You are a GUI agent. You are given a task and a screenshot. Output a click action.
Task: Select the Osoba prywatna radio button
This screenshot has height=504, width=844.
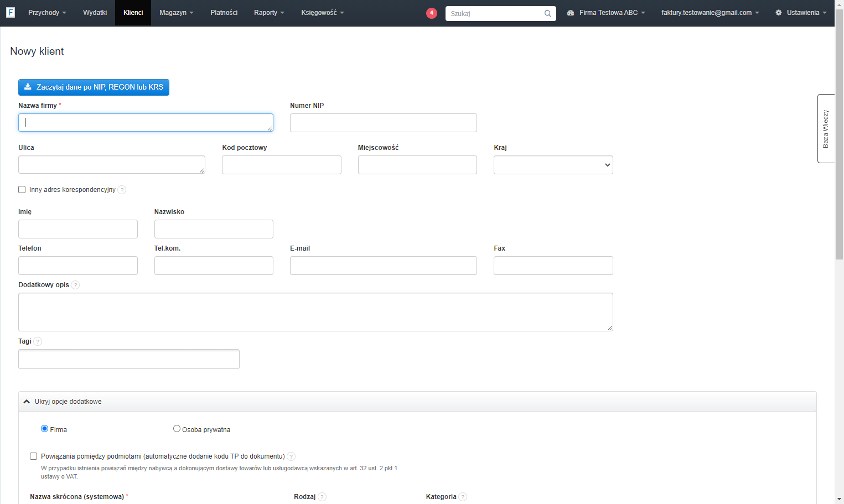177,429
